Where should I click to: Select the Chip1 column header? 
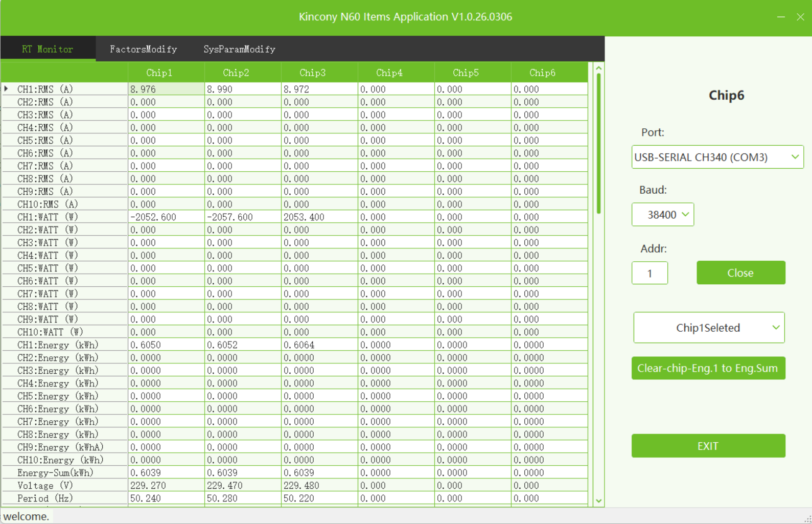tap(159, 73)
